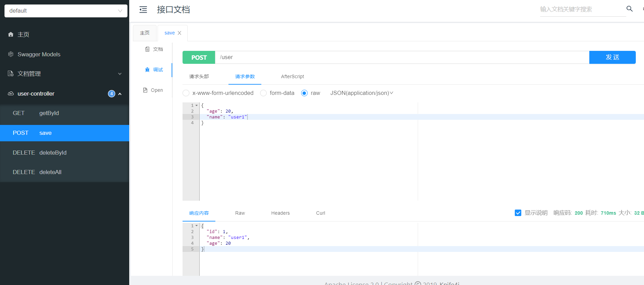
Task: Open JSON(application/json) content type dropdown
Action: pos(362,93)
